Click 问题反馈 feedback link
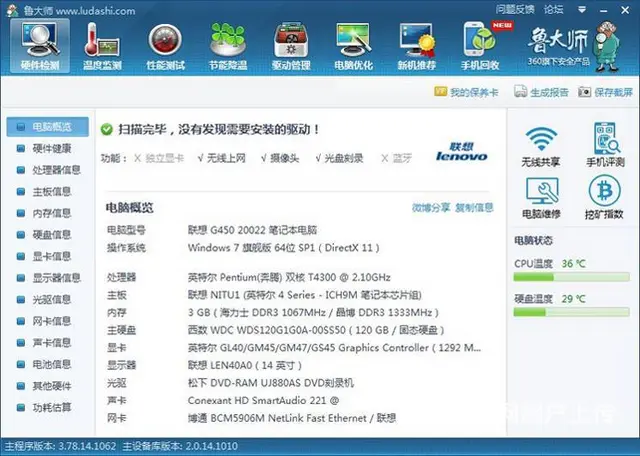 click(x=515, y=9)
